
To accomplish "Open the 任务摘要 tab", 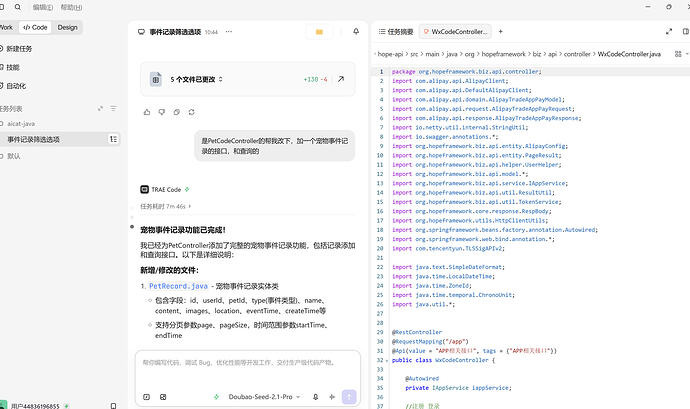I will pos(396,32).
